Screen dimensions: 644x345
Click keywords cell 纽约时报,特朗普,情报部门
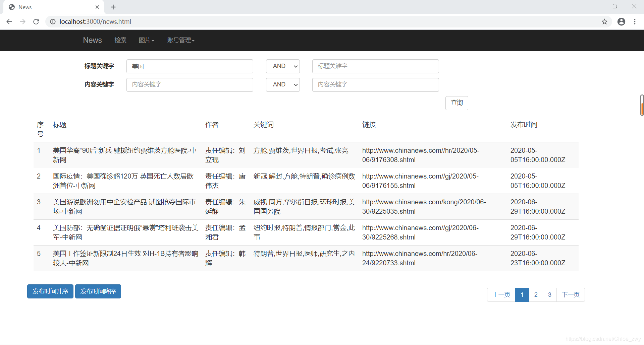click(304, 232)
